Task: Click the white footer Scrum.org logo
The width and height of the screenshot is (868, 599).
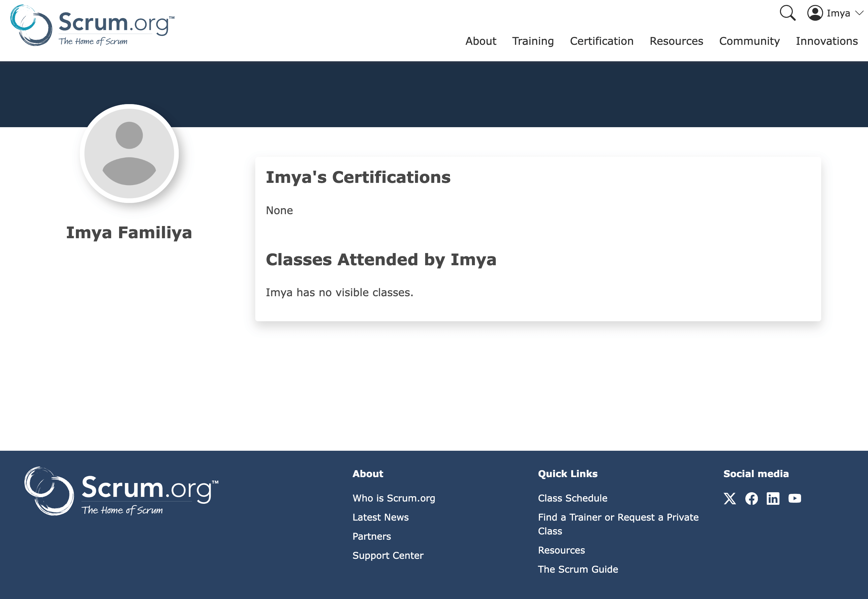Action: coord(121,491)
